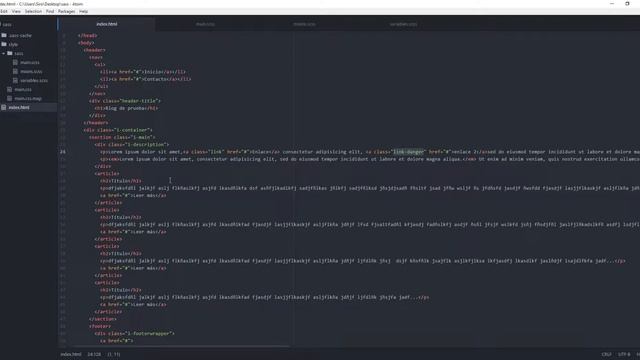640x360 pixels.
Task: Open main.css.map from the tree view
Action: (x=28, y=98)
